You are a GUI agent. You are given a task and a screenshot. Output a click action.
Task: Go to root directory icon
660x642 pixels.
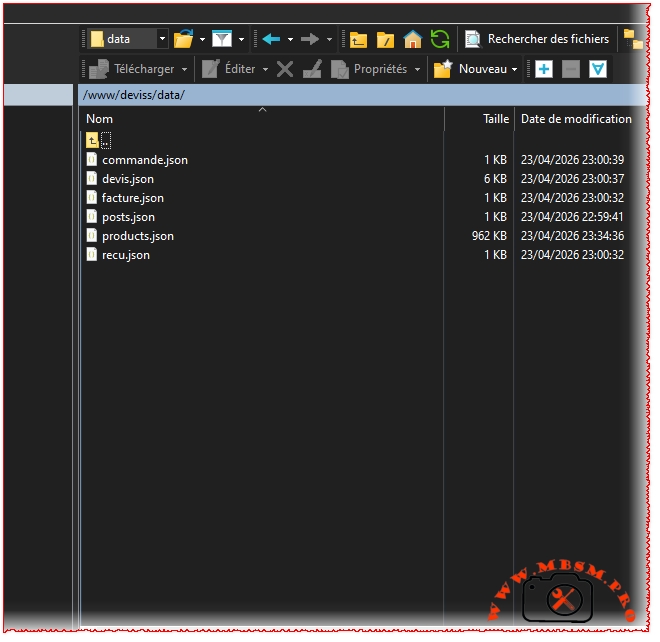point(385,40)
